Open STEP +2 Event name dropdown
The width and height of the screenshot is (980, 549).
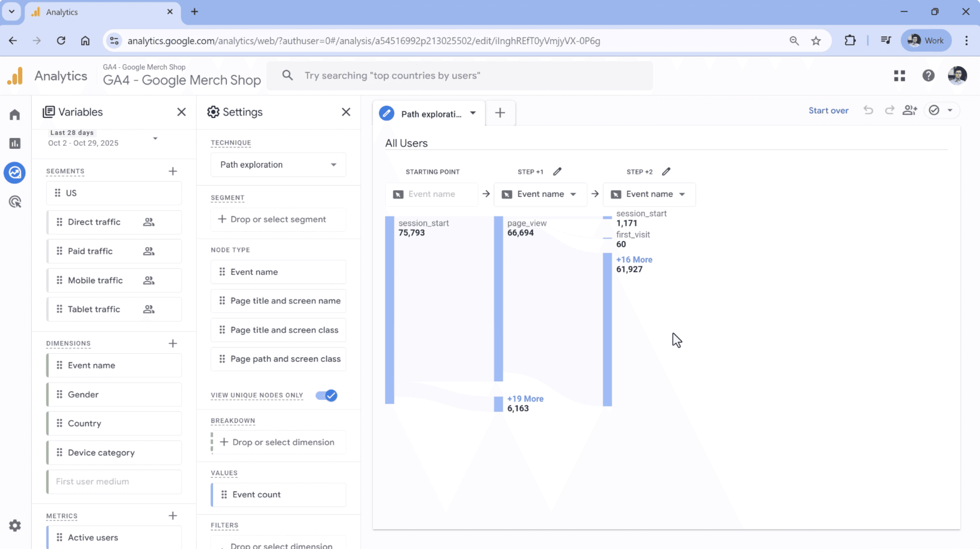tap(649, 194)
